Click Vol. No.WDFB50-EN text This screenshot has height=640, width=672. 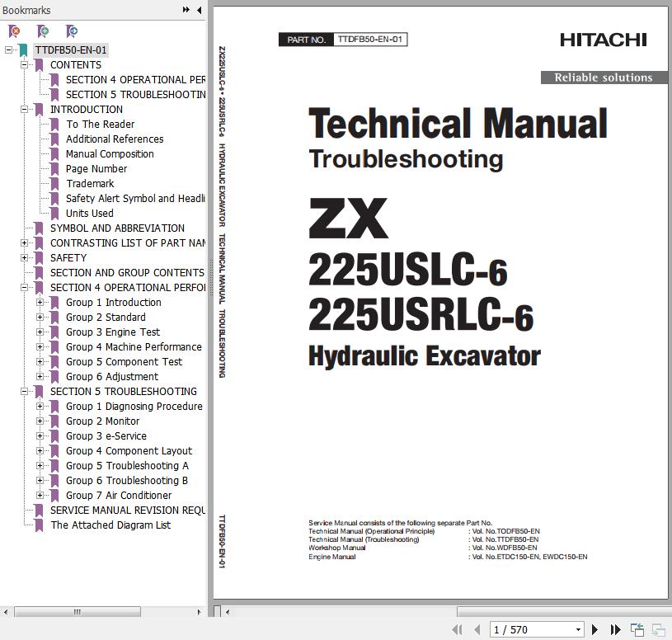point(504,548)
